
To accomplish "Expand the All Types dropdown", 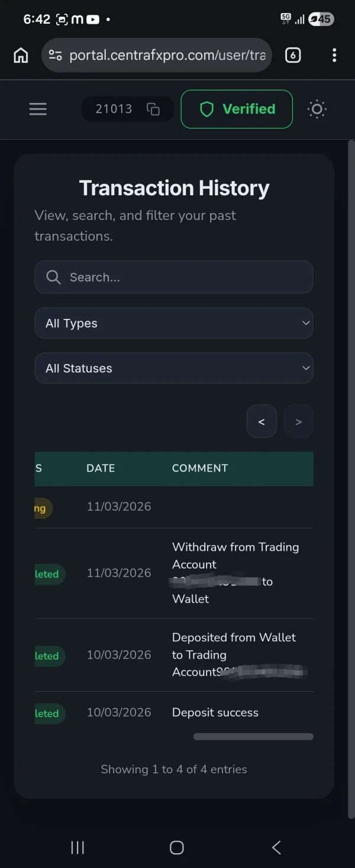I will point(174,323).
